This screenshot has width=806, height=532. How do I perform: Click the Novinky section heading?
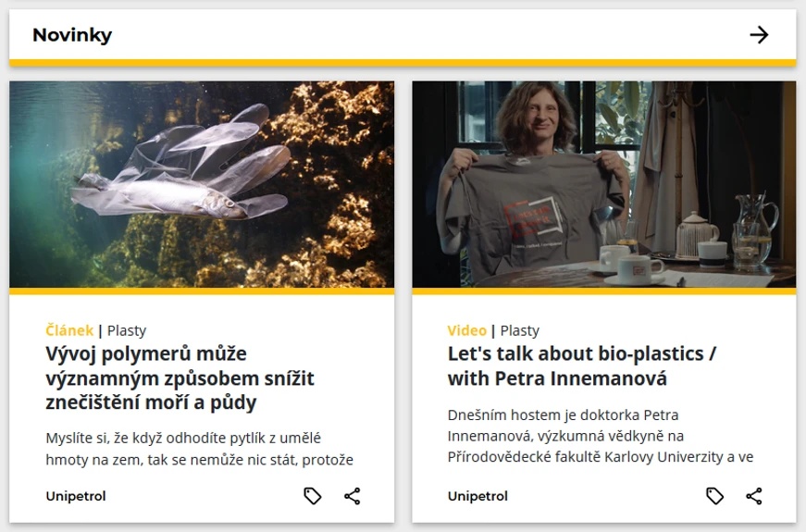click(x=72, y=35)
